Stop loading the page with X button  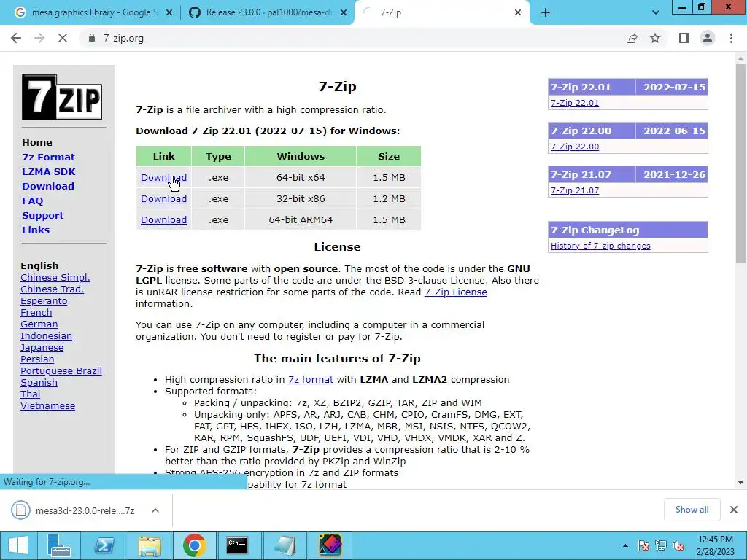[x=63, y=38]
